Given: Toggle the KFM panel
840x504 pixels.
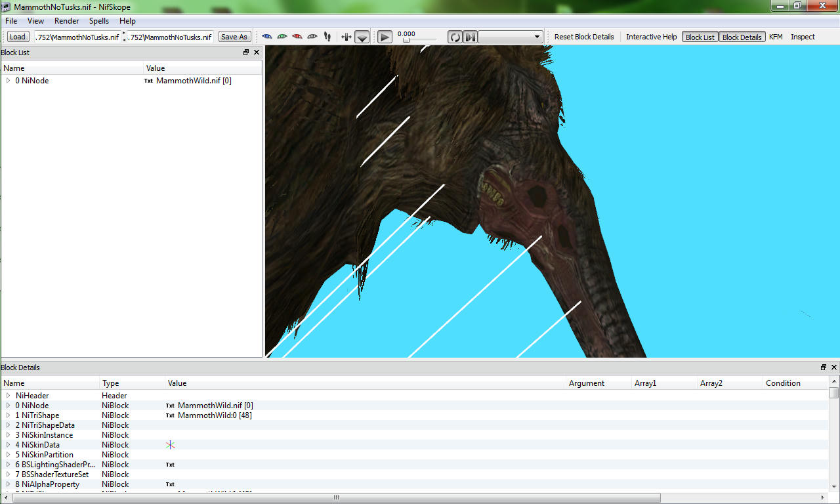Looking at the screenshot, I should [776, 37].
